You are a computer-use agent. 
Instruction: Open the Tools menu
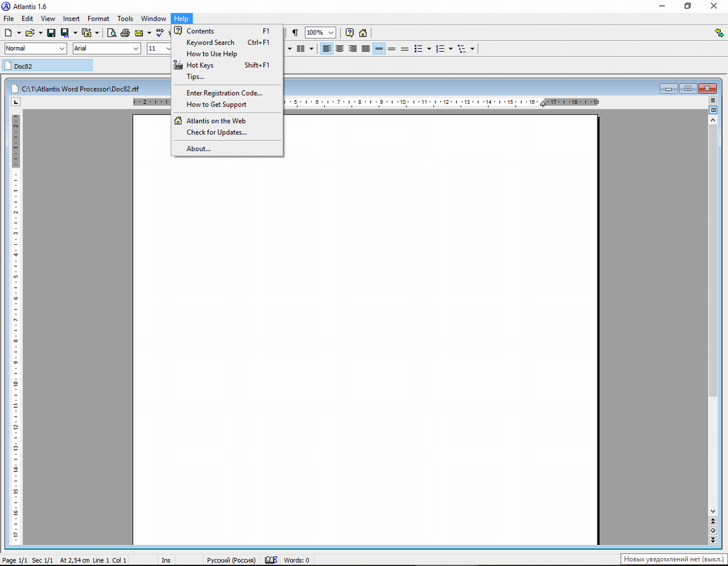coord(125,19)
